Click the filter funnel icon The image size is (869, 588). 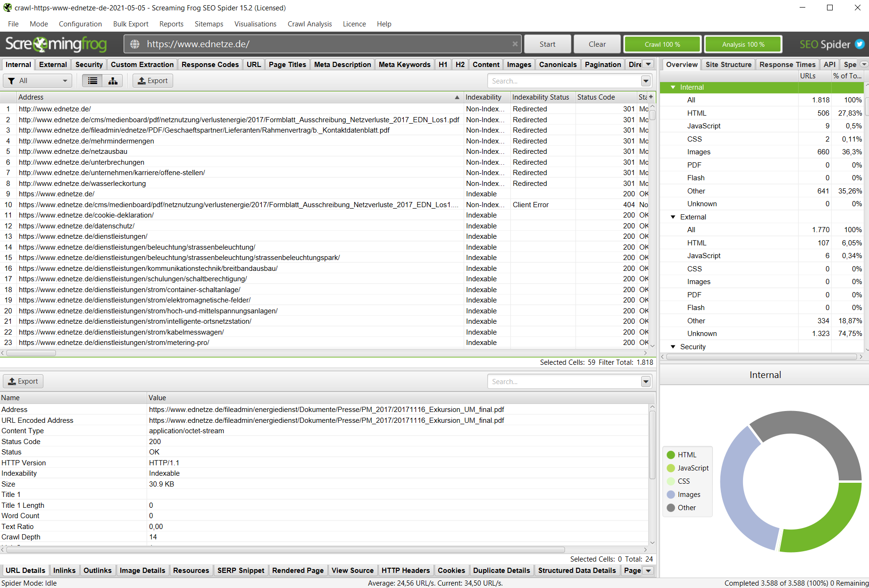click(12, 81)
